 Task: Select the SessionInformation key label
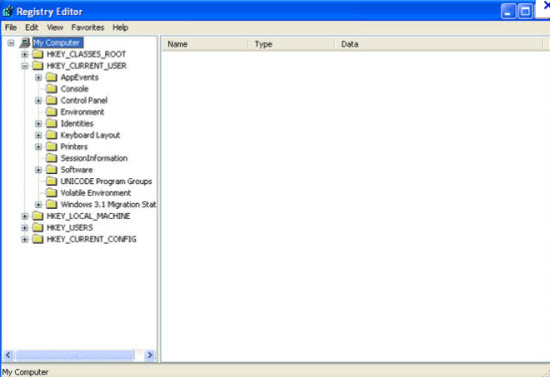(94, 159)
